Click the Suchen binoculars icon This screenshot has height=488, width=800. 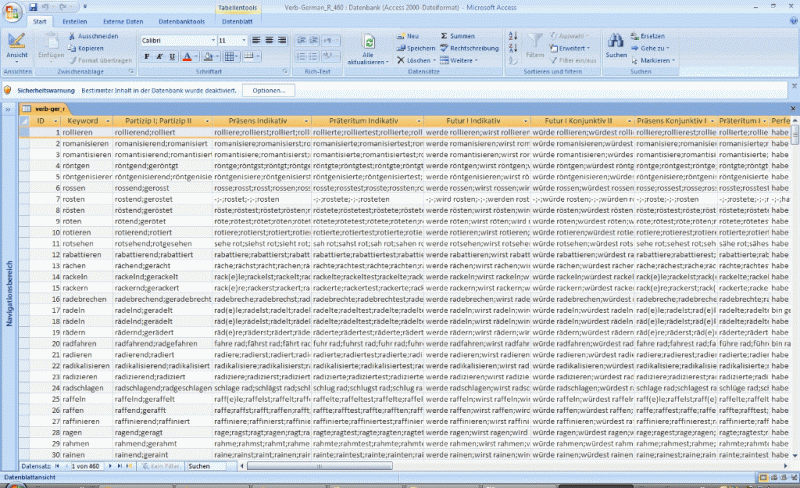point(616,40)
